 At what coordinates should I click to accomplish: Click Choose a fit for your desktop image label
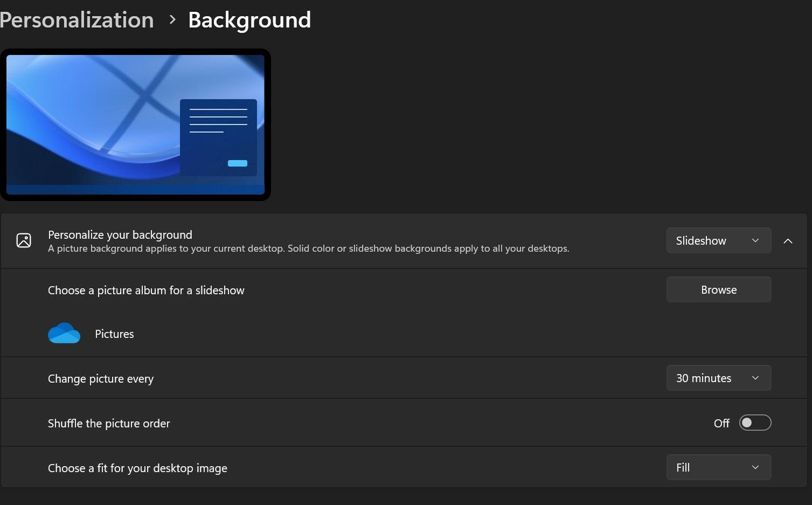pos(137,468)
